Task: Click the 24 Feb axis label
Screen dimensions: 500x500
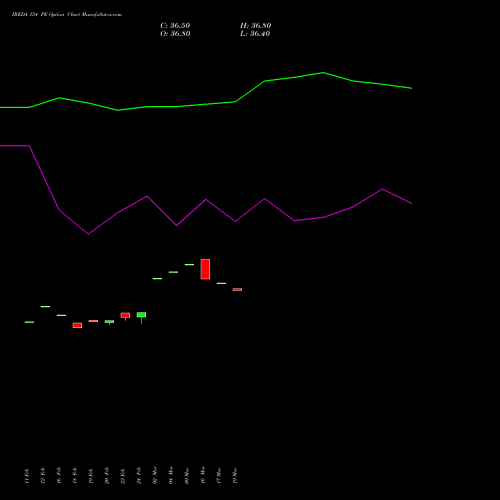Action: [x=139, y=476]
